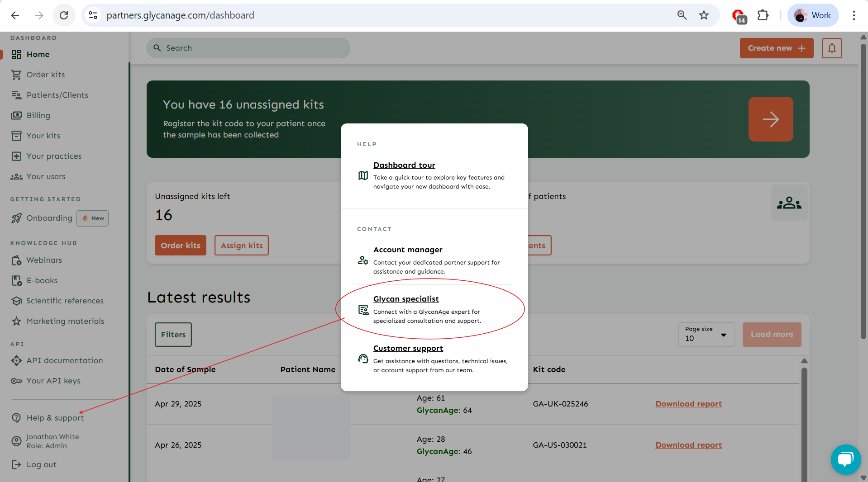The width and height of the screenshot is (868, 482).
Task: Click the Customer support headset icon
Action: point(363,359)
